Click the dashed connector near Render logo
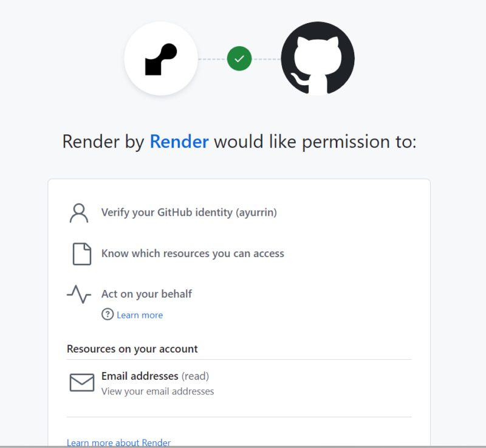This screenshot has height=448, width=486. (212, 59)
